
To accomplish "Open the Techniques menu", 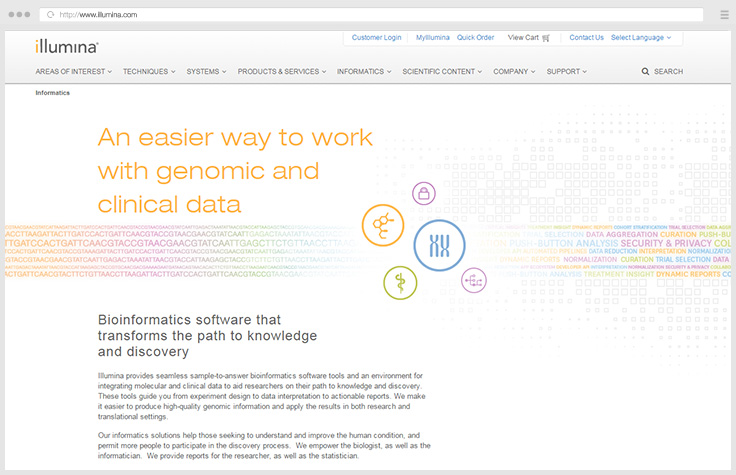I will (149, 72).
